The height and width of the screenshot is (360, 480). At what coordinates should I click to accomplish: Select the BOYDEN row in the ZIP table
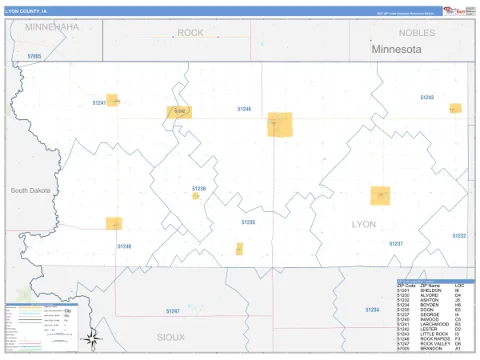tap(436, 305)
